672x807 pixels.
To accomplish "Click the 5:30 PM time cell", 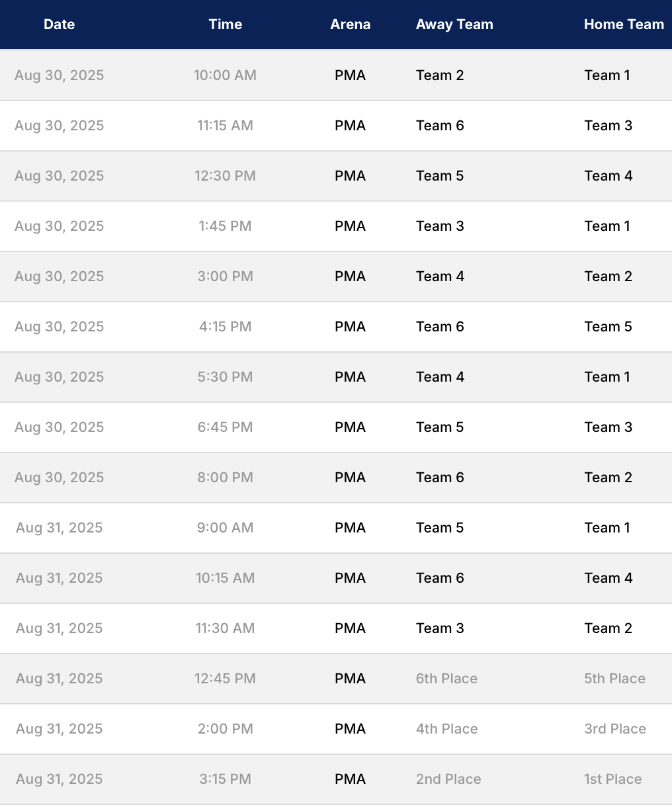I will (x=225, y=377).
